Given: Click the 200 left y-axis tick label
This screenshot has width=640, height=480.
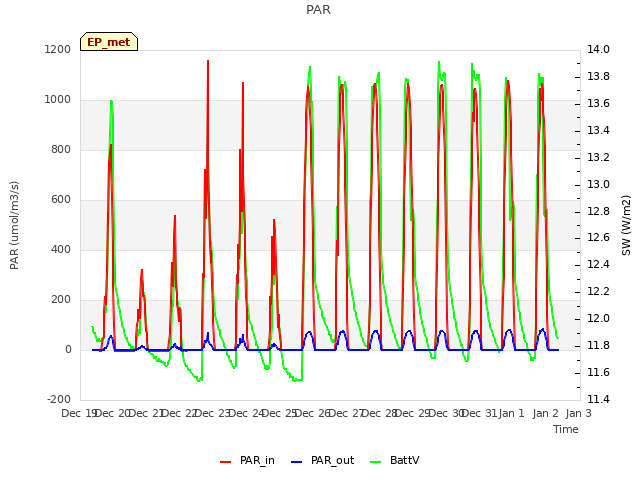Looking at the screenshot, I should tap(61, 300).
